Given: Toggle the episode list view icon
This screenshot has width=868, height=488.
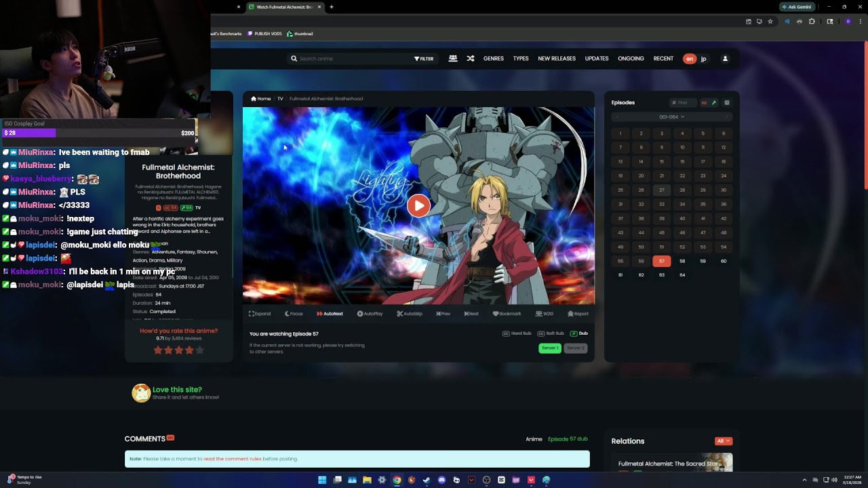Looking at the screenshot, I should 727,103.
